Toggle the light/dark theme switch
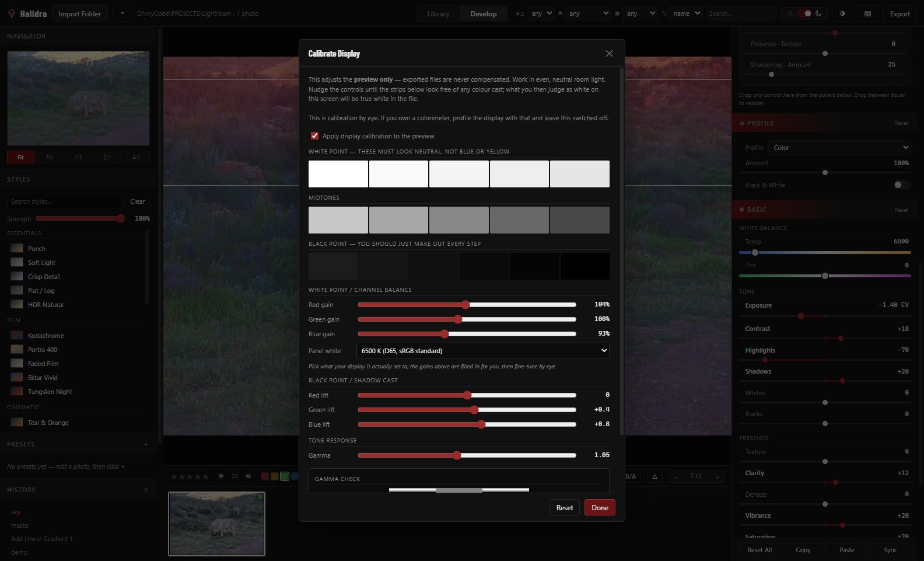Image resolution: width=924 pixels, height=561 pixels. pos(804,13)
